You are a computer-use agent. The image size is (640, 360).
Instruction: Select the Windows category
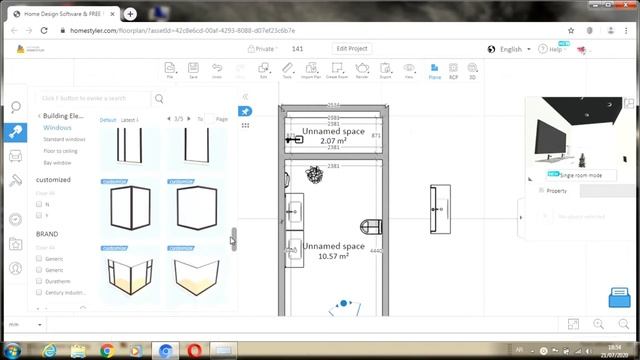coord(57,128)
